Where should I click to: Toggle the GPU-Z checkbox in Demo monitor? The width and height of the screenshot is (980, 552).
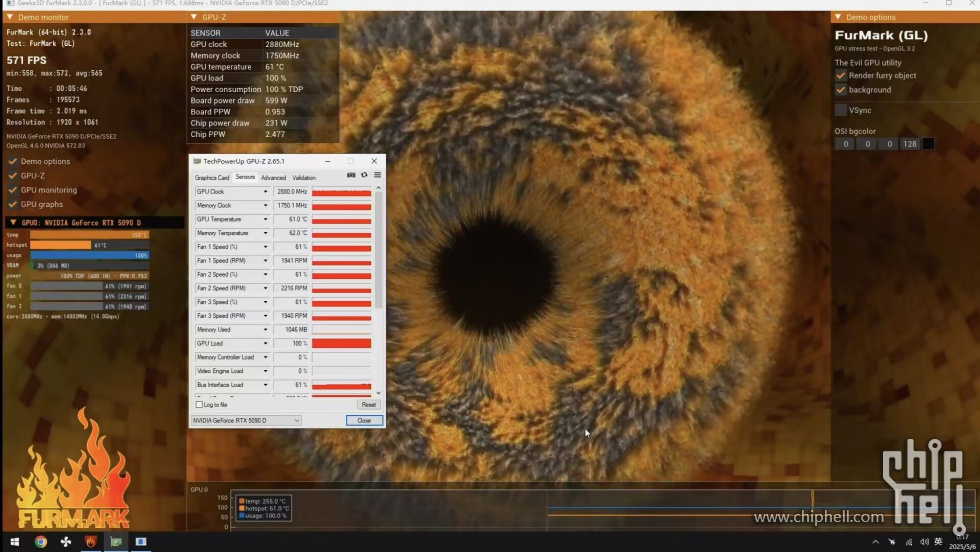tap(12, 176)
